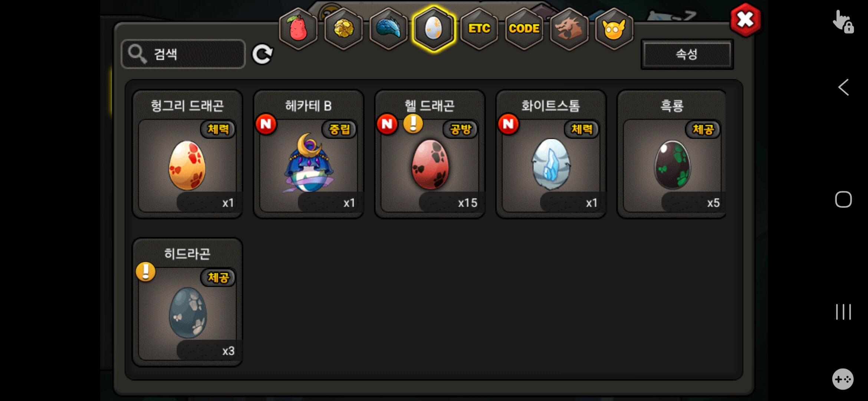This screenshot has height=401, width=868.
Task: Select the 헝그리 드래곤 egg item
Action: (187, 154)
